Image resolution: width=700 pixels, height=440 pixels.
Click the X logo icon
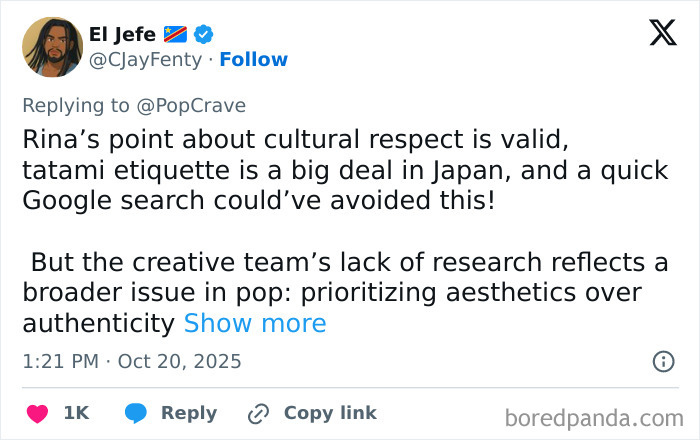coord(662,34)
